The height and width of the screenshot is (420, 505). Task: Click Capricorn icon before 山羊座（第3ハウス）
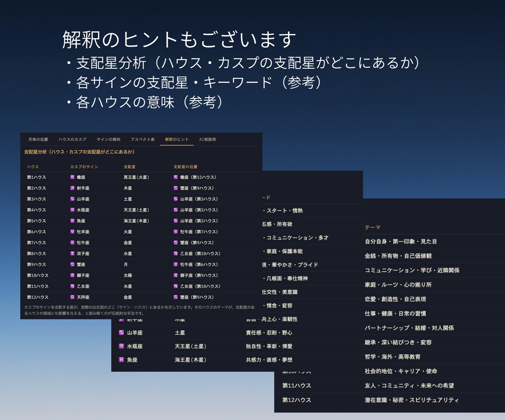coord(176,199)
